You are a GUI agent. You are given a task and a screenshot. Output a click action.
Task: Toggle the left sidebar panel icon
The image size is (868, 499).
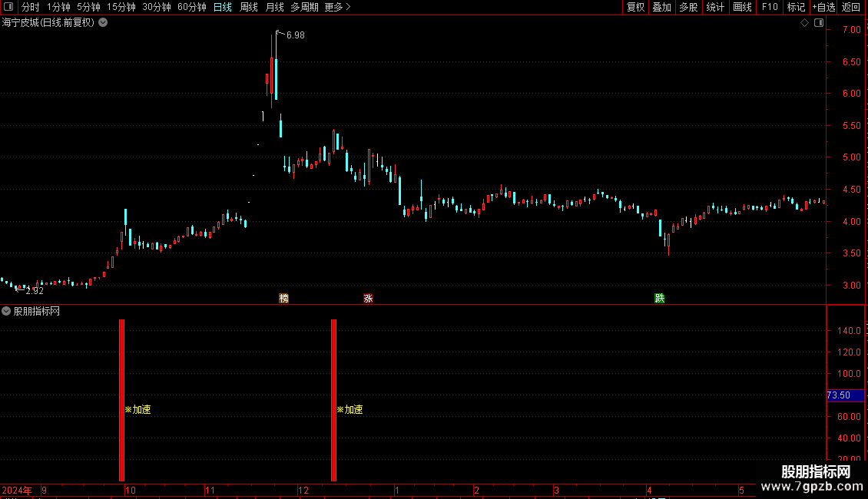(8, 7)
